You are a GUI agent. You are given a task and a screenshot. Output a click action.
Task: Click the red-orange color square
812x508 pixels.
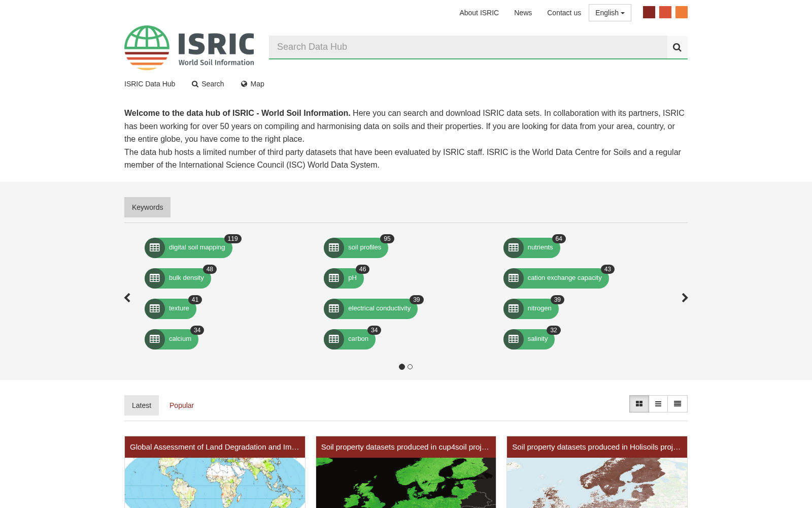[665, 12]
